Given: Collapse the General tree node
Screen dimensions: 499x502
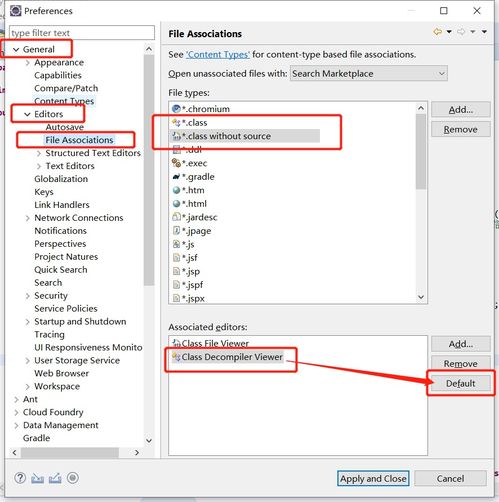Looking at the screenshot, I should point(16,49).
